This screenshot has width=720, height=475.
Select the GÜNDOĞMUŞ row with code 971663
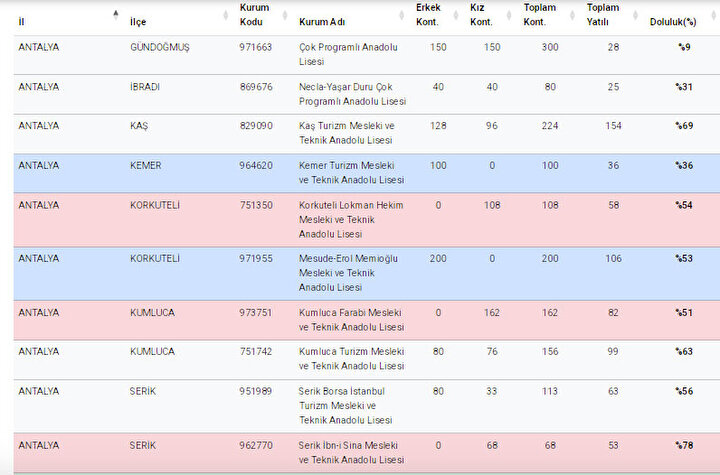[367, 55]
